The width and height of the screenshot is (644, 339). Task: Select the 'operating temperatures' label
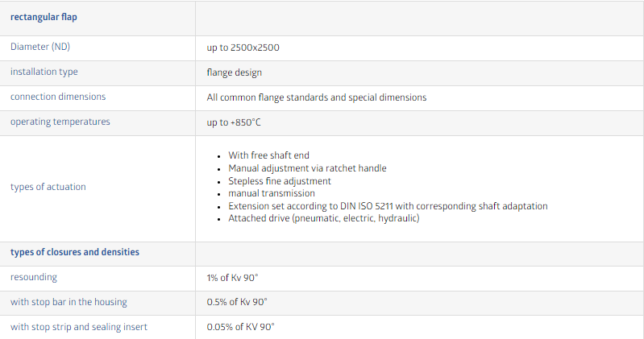[x=60, y=122]
